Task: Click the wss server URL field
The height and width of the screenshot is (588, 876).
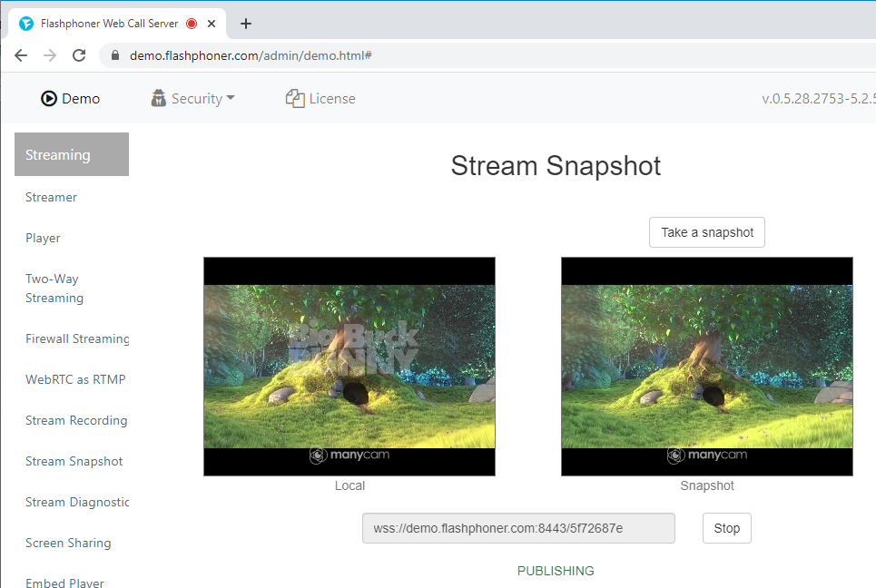Action: click(x=518, y=528)
